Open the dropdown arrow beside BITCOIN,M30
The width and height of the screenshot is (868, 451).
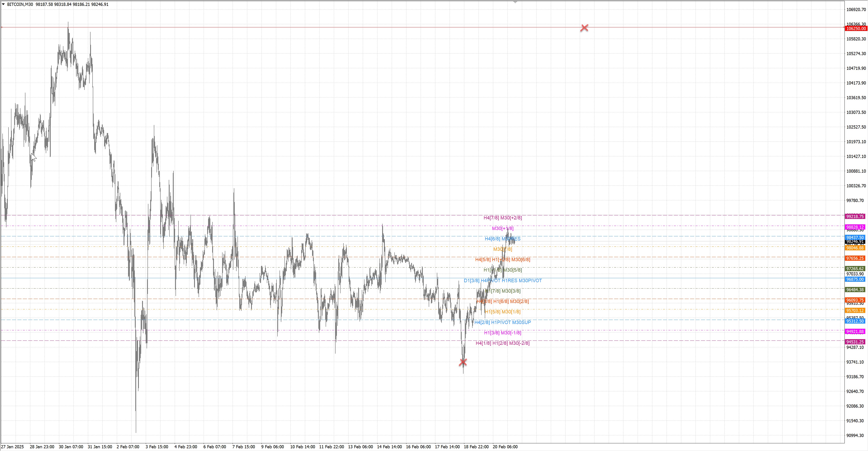coord(3,4)
